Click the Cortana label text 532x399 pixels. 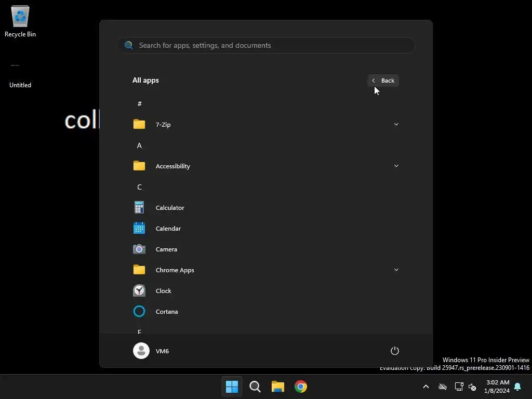167,312
